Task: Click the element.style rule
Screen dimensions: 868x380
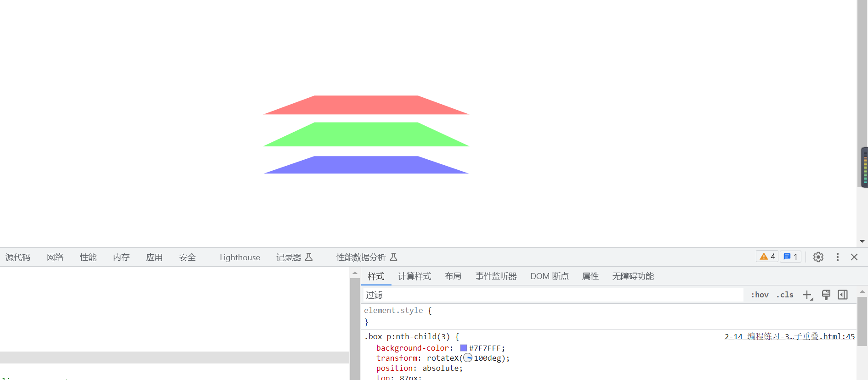Action: click(393, 311)
